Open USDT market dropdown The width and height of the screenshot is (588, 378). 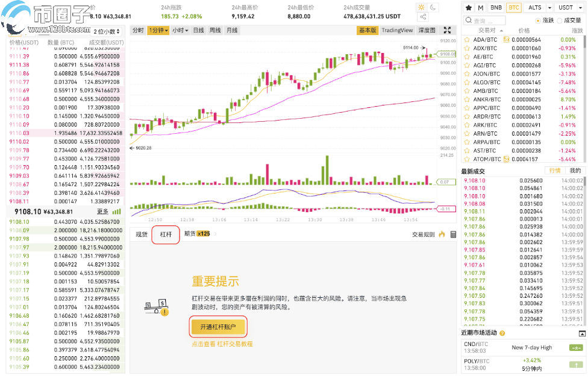[568, 8]
